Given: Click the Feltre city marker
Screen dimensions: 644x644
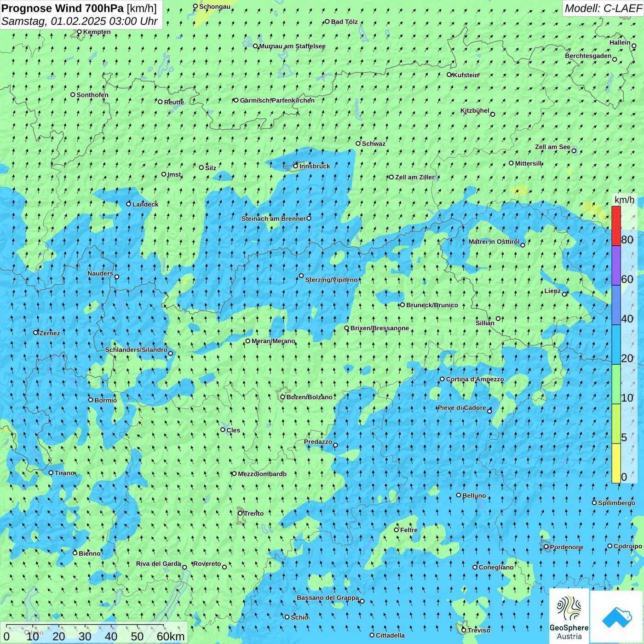Looking at the screenshot, I should click(396, 529).
